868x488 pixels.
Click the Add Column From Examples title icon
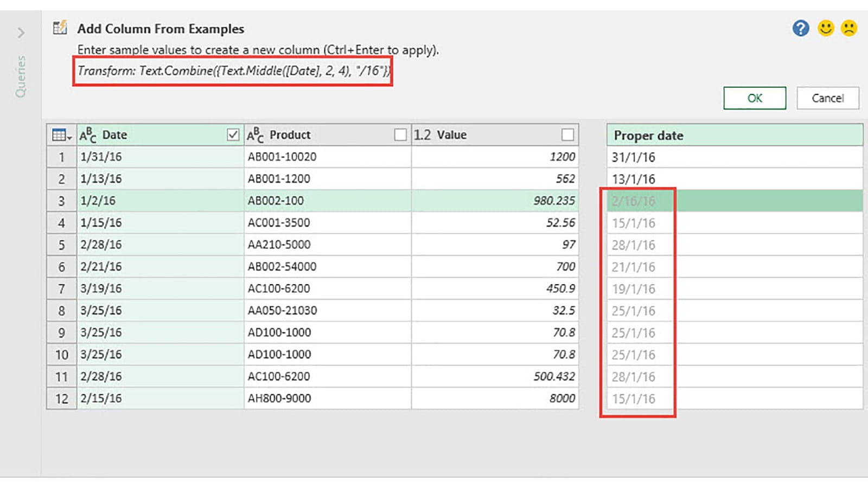(x=60, y=28)
